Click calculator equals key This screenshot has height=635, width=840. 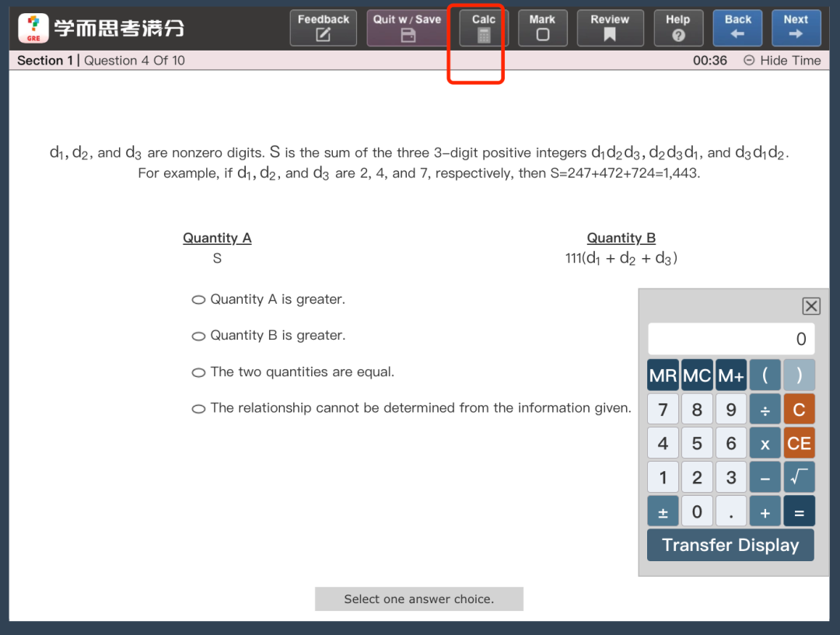pos(800,511)
